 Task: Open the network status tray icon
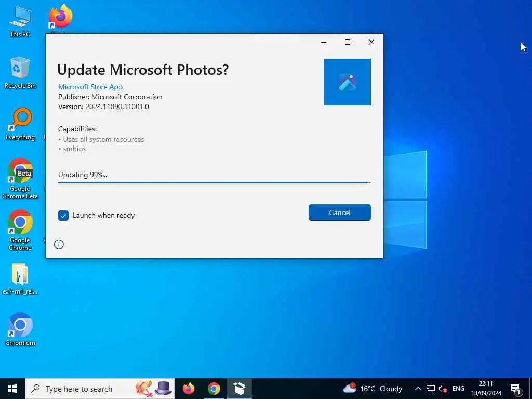tap(431, 389)
